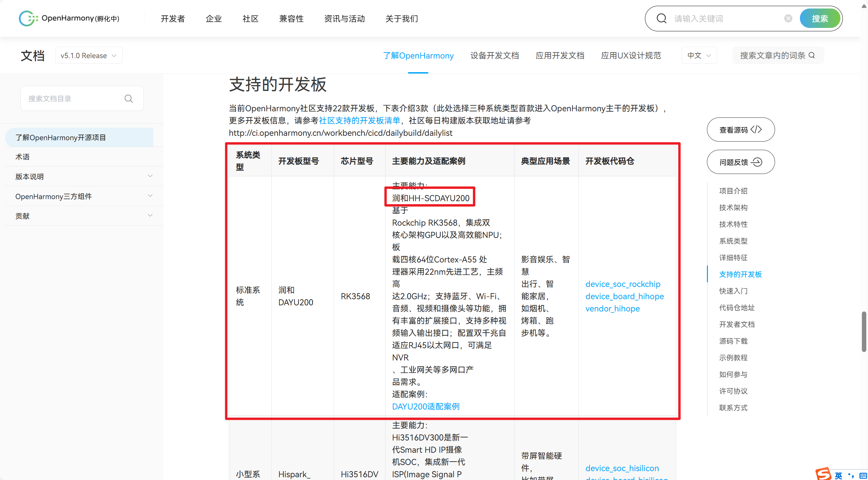The width and height of the screenshot is (868, 480).
Task: Click the in-article search magnifier icon
Action: pos(812,55)
